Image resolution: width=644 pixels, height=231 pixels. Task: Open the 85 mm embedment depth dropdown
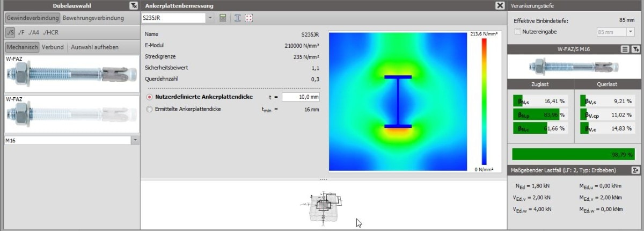630,32
